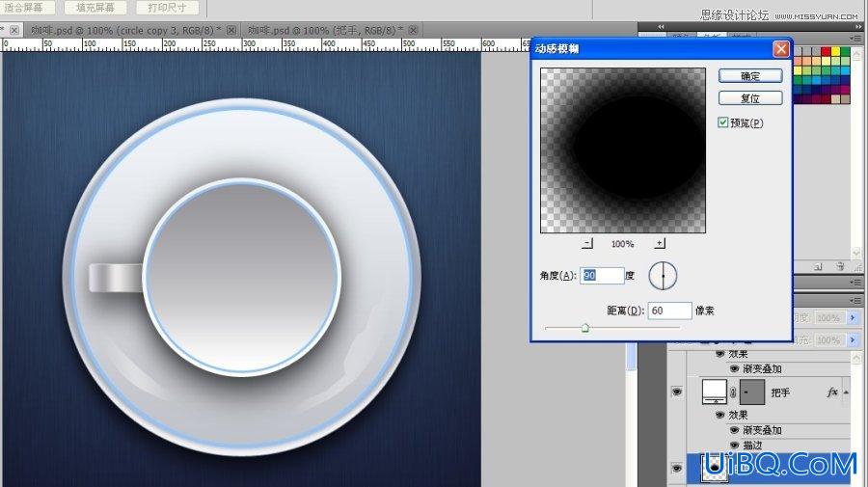868x487 pixels.
Task: Click the 角度 angle input field
Action: (602, 276)
